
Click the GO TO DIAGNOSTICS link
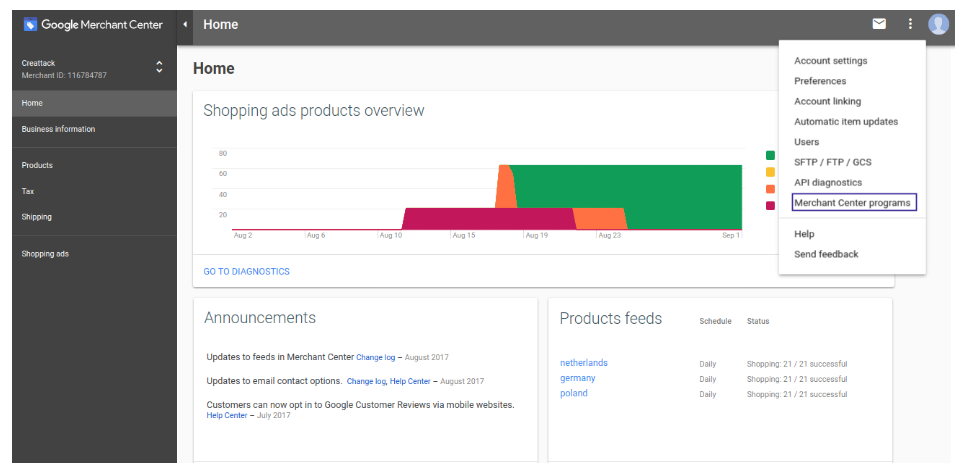[x=246, y=271]
